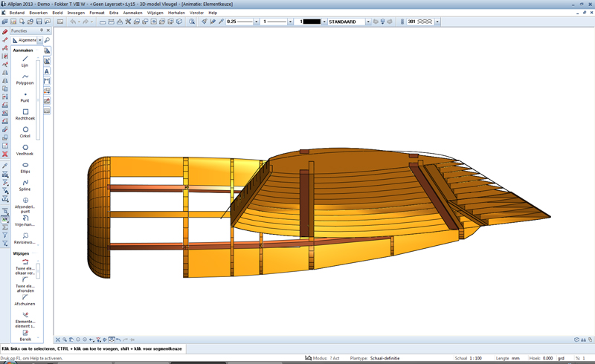This screenshot has height=364, width=595.
Task: Click the Wijzigen tool list scrollbar
Action: click(x=38, y=270)
